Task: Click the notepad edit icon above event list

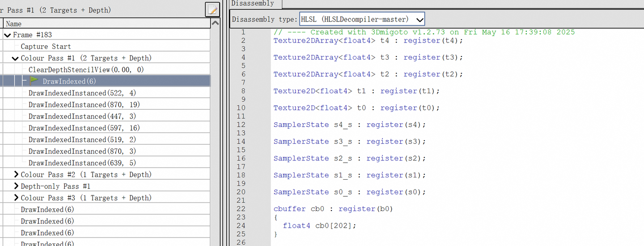Action: tap(212, 9)
